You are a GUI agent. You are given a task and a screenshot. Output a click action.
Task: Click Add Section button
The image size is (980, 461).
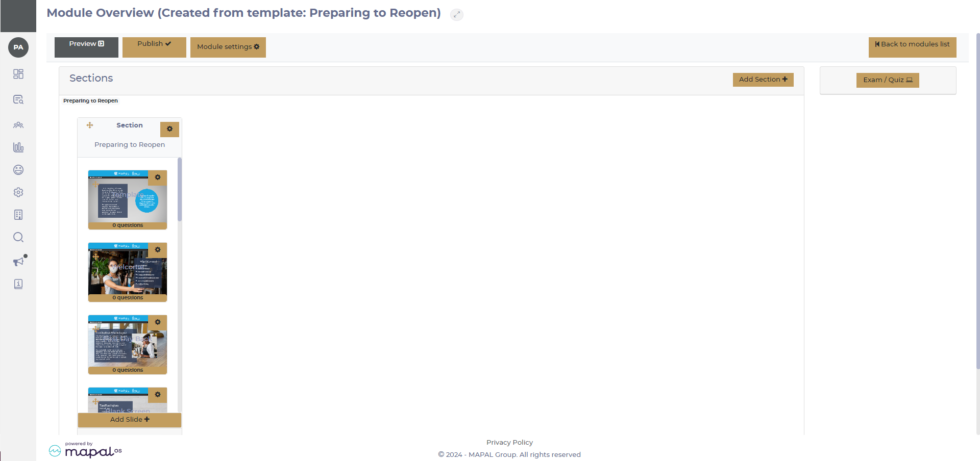(763, 80)
